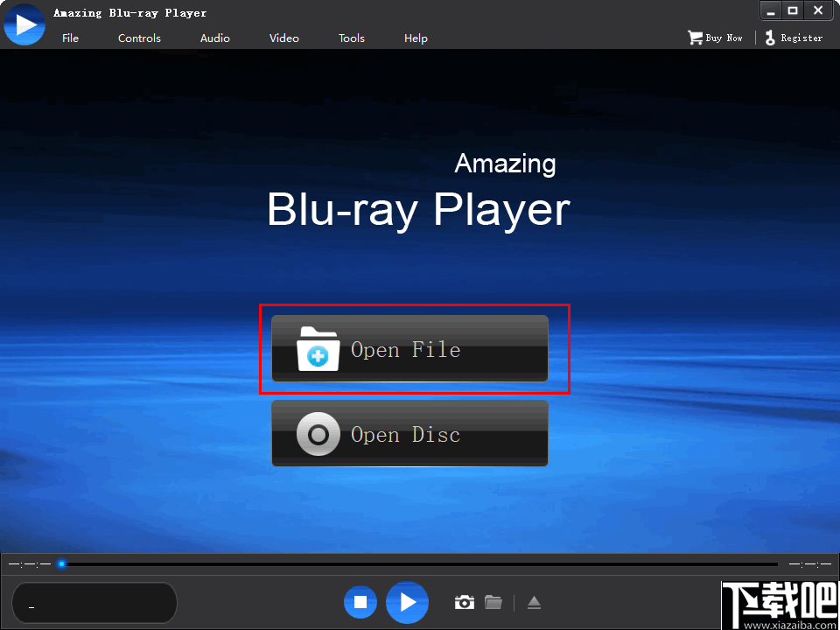Click the key icon next to Register
This screenshot has height=630, width=840.
(x=768, y=38)
